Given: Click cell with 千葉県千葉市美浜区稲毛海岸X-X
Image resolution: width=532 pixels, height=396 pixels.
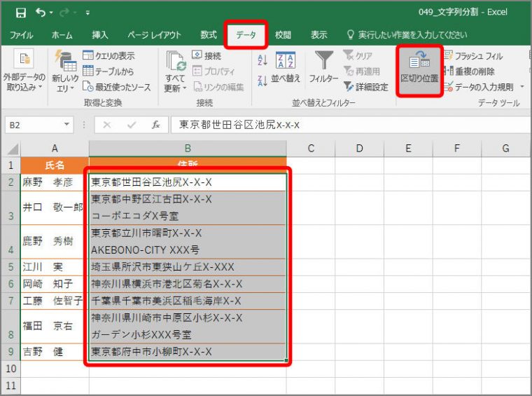Looking at the screenshot, I should tap(188, 301).
